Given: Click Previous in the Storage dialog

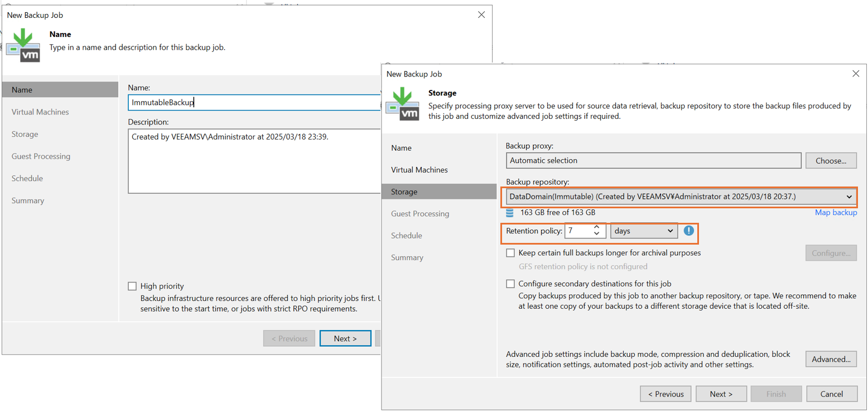Looking at the screenshot, I should (666, 394).
